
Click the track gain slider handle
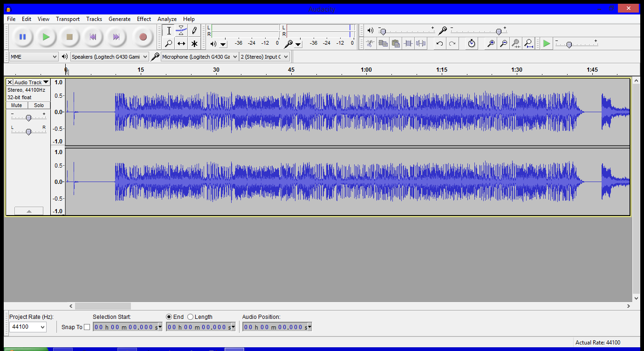[28, 118]
